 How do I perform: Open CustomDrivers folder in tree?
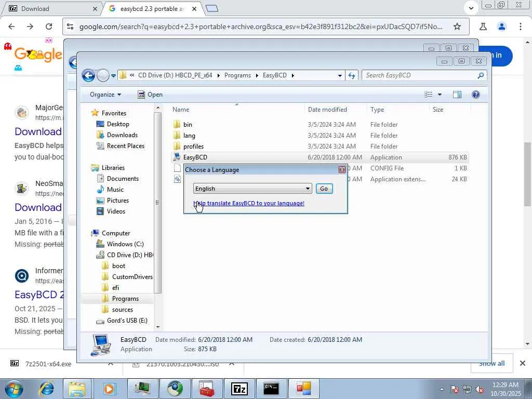tap(132, 276)
